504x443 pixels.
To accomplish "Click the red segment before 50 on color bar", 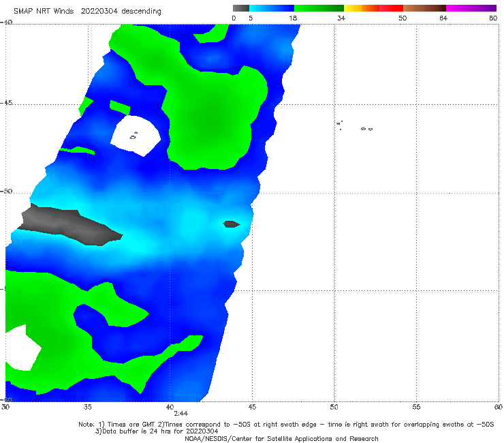I will [x=391, y=8].
